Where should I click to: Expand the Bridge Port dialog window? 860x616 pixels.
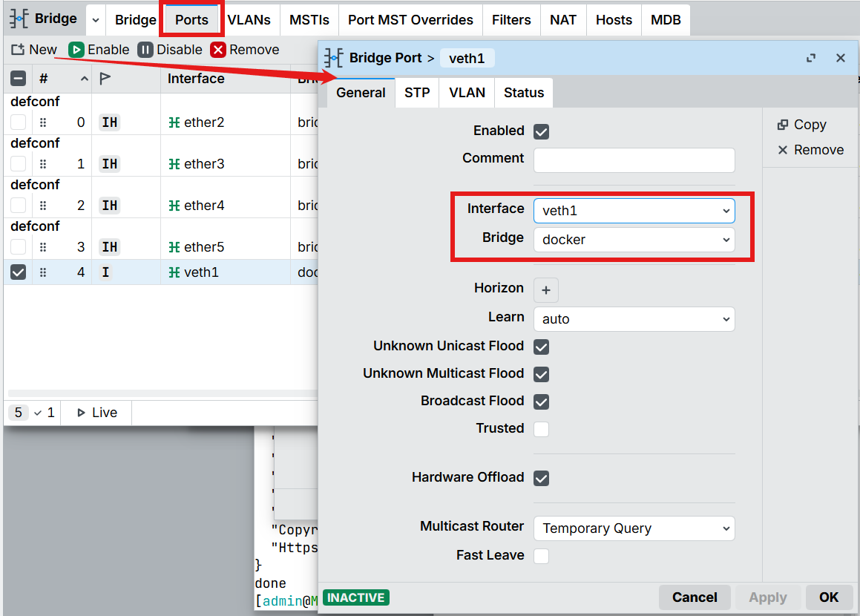pyautogui.click(x=811, y=58)
